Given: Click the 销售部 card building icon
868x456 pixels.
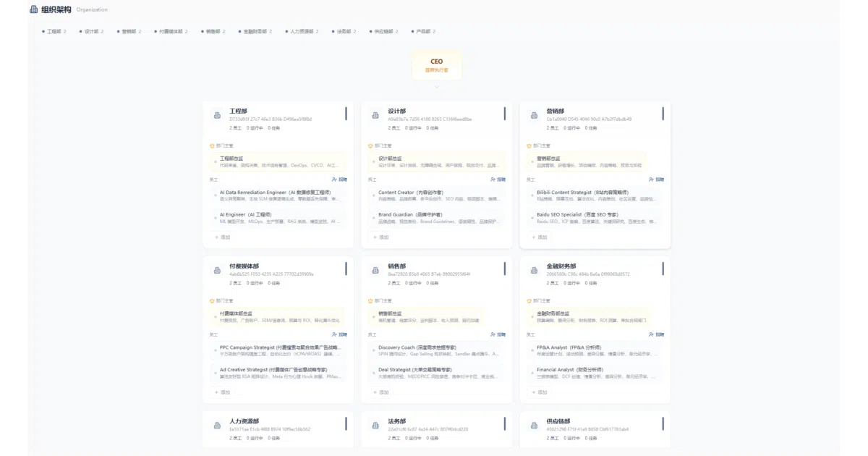Looking at the screenshot, I should [375, 270].
